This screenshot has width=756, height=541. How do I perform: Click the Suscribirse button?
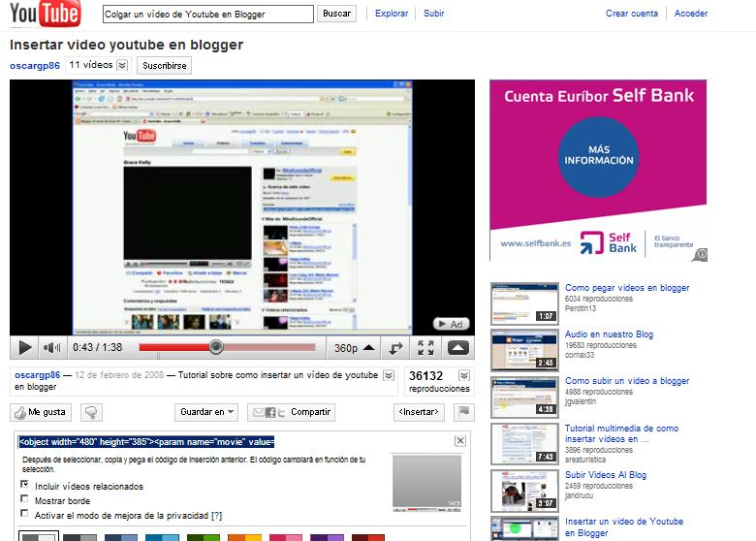tap(165, 66)
